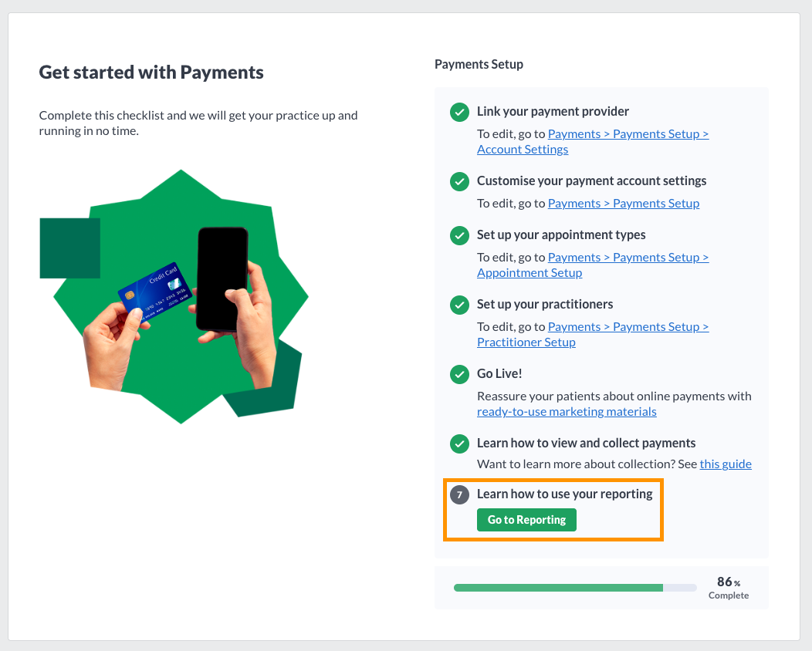Click the credit card and phone illustration

click(174, 296)
